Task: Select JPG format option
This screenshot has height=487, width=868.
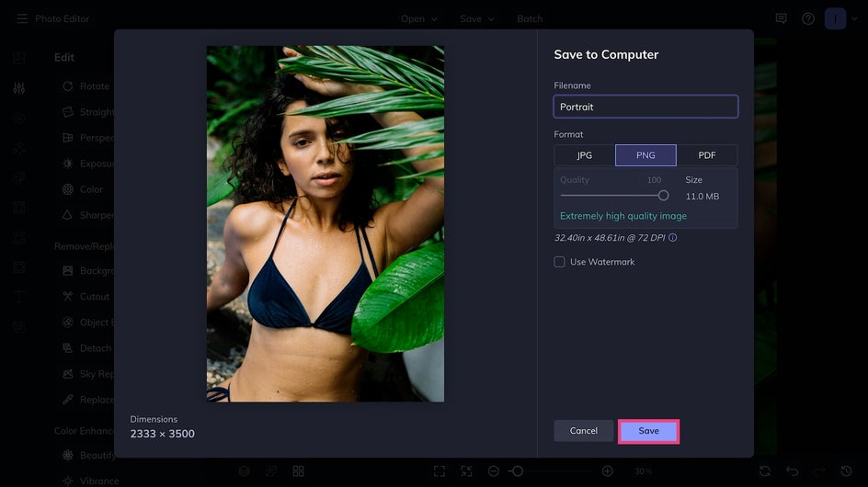Action: click(x=585, y=155)
